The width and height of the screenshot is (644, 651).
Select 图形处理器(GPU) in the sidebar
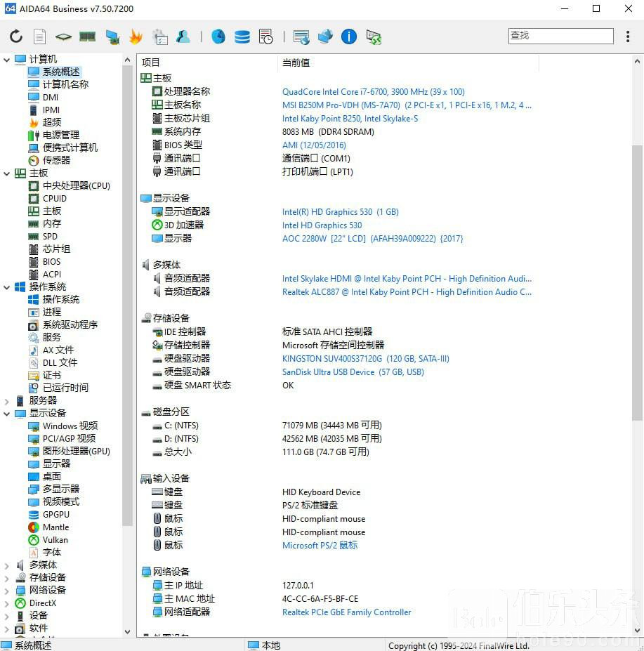(76, 452)
